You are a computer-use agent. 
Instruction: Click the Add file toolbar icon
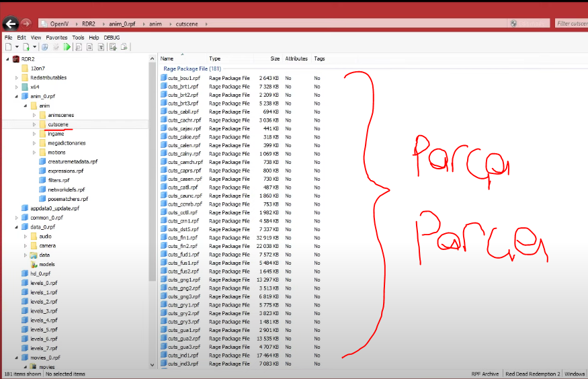[26, 47]
